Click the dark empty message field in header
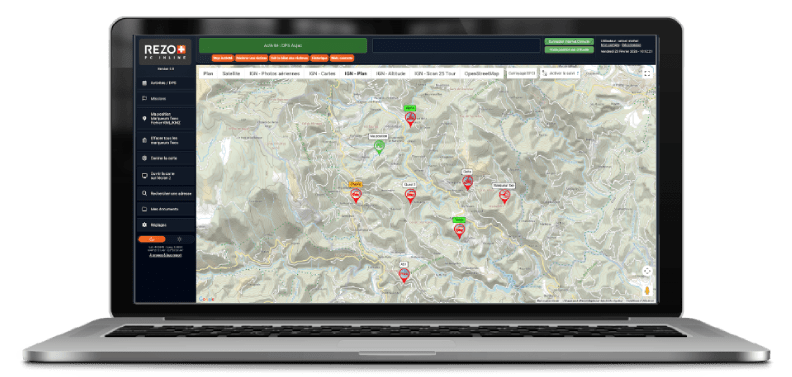The image size is (792, 377). click(456, 45)
